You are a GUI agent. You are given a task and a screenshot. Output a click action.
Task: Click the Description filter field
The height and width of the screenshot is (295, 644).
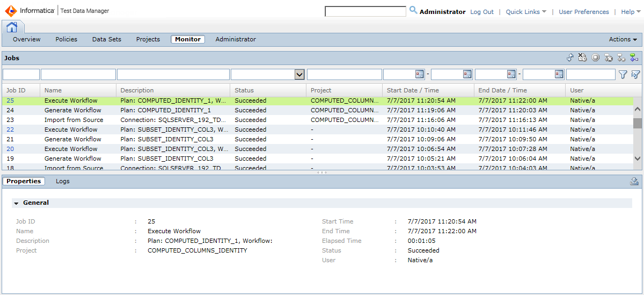click(173, 75)
